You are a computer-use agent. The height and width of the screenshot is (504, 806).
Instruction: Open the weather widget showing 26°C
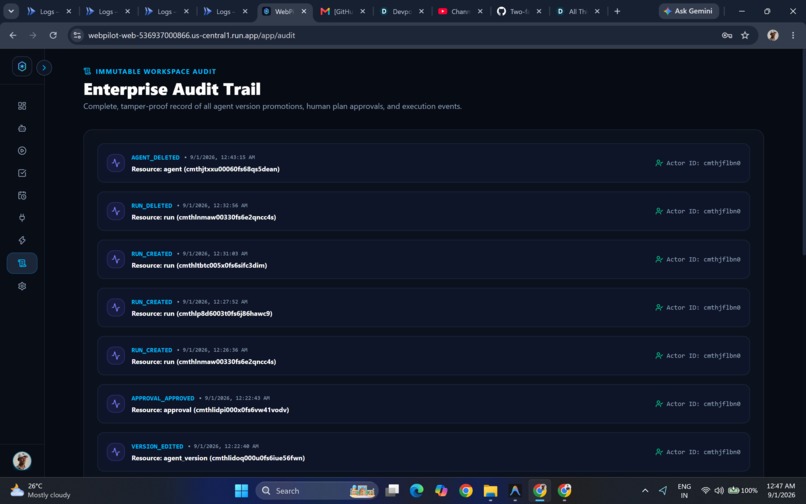coord(41,491)
